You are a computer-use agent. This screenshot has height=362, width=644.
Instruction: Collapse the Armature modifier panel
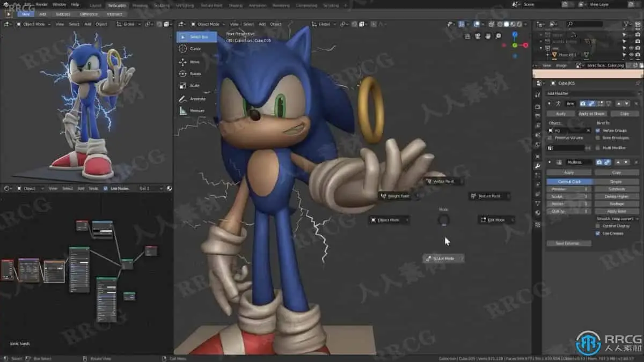point(549,104)
